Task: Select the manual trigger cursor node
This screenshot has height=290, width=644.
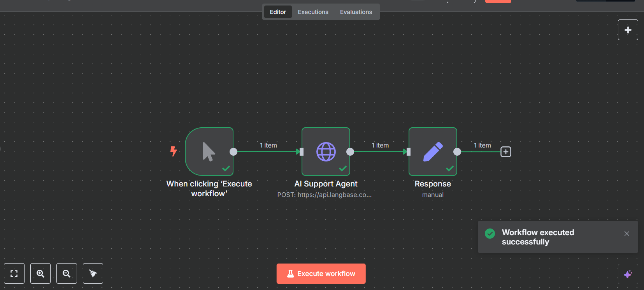Action: [x=209, y=152]
